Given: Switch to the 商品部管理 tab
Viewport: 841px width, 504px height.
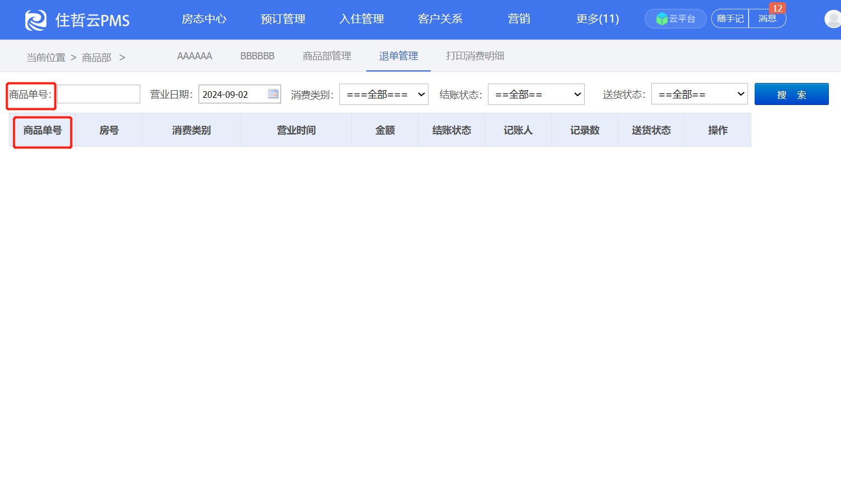Looking at the screenshot, I should (327, 56).
